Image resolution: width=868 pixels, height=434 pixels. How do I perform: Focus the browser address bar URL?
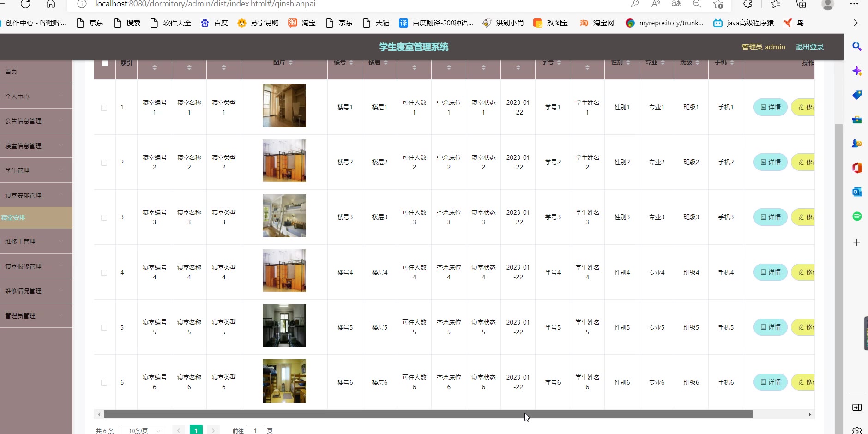(205, 4)
